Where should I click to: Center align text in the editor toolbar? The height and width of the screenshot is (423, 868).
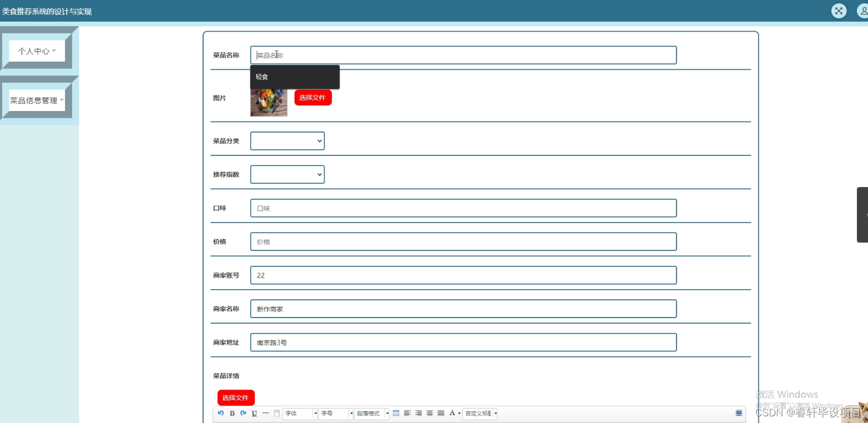click(430, 413)
